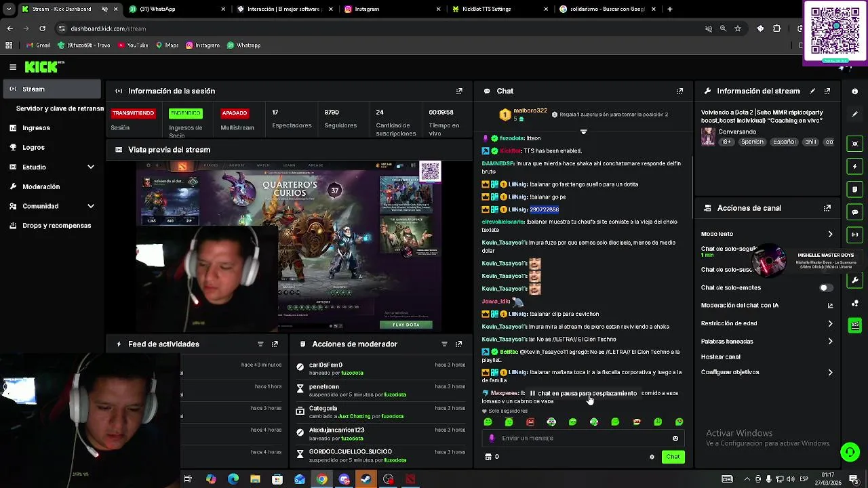
Task: Open Drops y recompensas in sidebar
Action: click(52, 226)
